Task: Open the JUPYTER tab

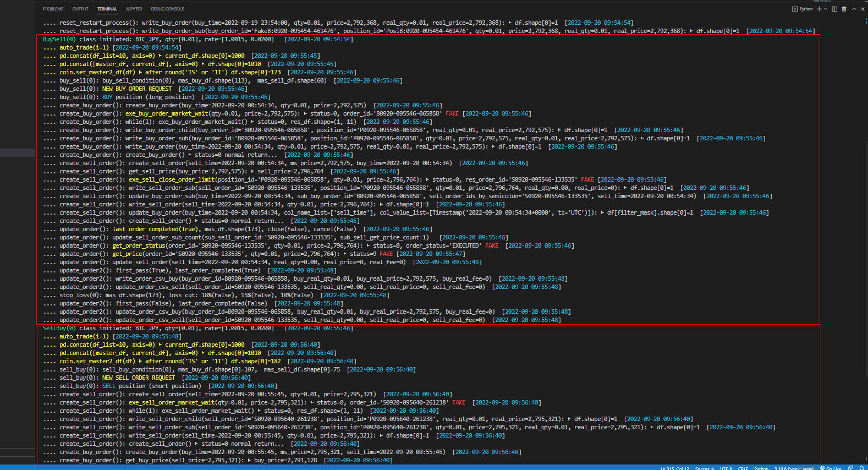Action: (x=134, y=9)
